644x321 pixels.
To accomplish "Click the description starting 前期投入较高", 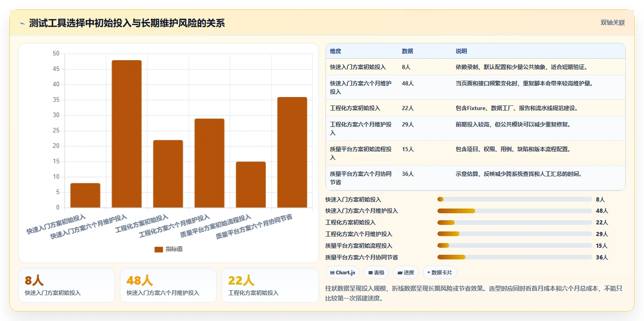I will coord(514,125).
